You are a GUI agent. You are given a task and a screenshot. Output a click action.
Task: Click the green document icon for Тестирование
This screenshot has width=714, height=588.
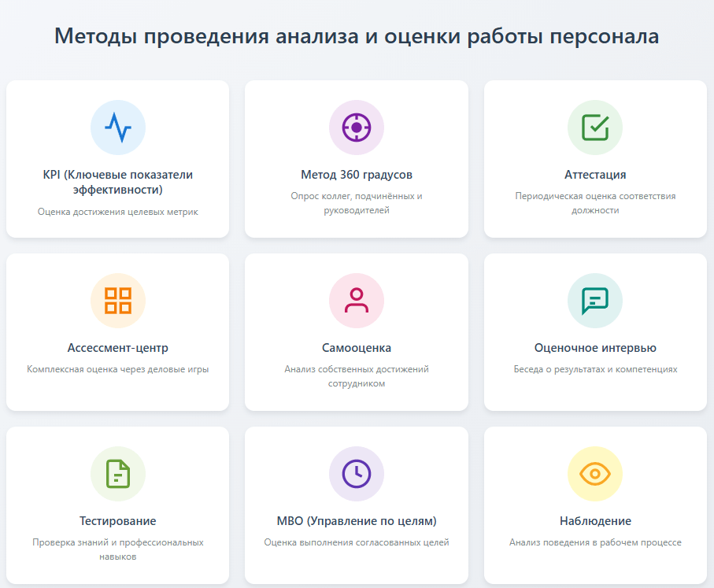click(118, 474)
